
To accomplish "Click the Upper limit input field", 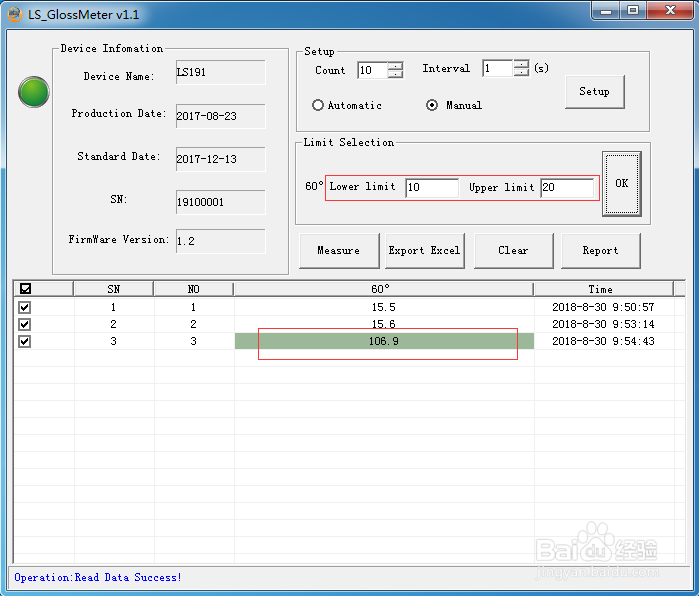I will tap(567, 187).
